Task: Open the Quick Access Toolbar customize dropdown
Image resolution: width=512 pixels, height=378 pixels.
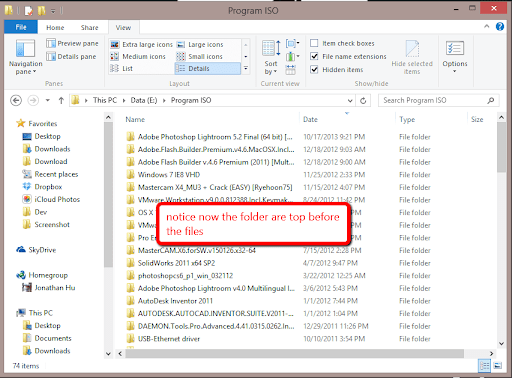Action: [x=53, y=11]
